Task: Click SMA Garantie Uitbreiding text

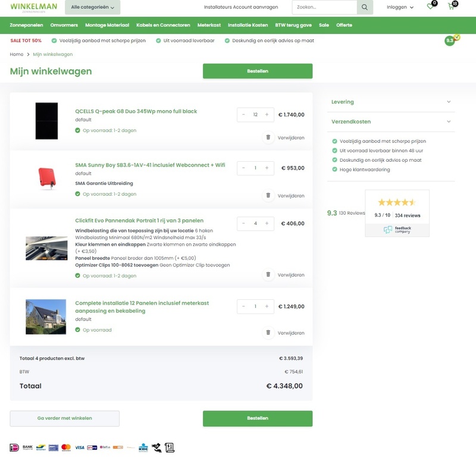Action: tap(104, 183)
